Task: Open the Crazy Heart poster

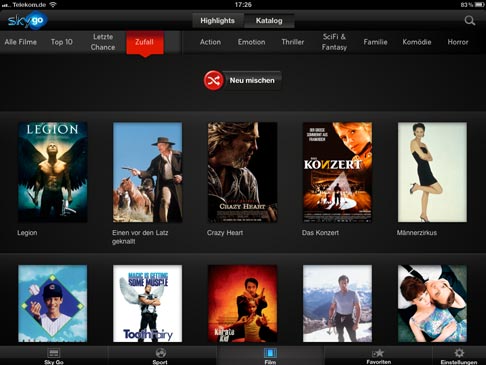Action: (x=242, y=172)
